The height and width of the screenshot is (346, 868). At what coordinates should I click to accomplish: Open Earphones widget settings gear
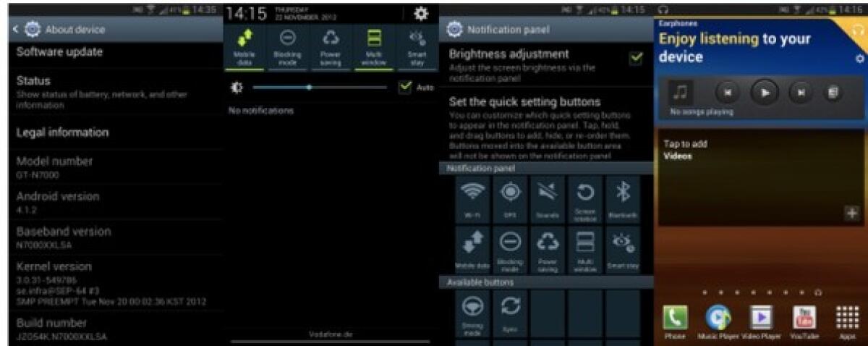pos(859,58)
